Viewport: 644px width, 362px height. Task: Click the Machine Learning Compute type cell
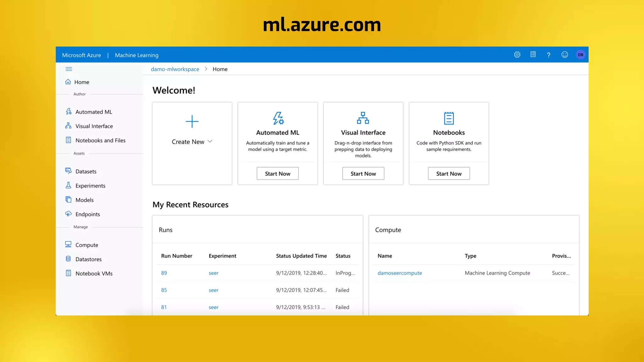click(x=497, y=273)
